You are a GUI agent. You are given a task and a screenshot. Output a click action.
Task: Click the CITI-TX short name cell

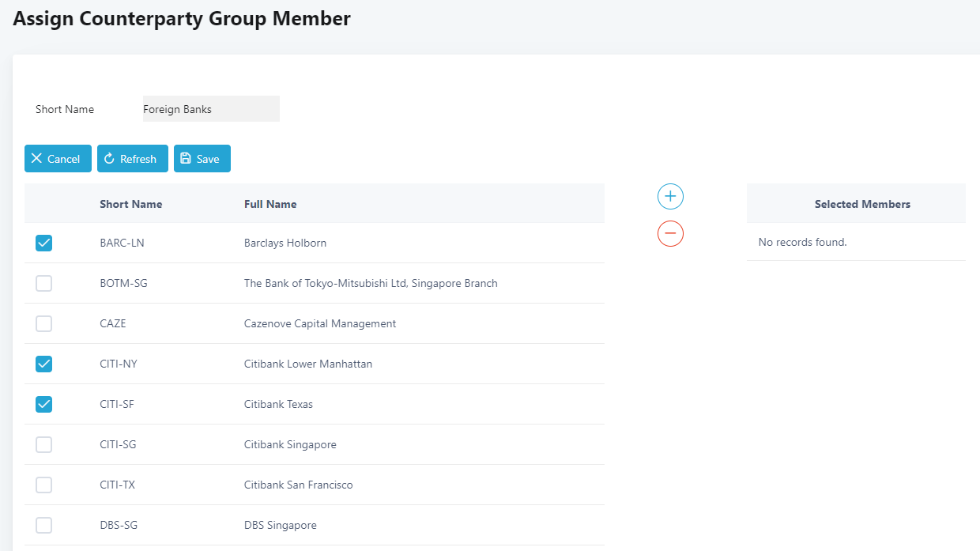[x=117, y=485]
